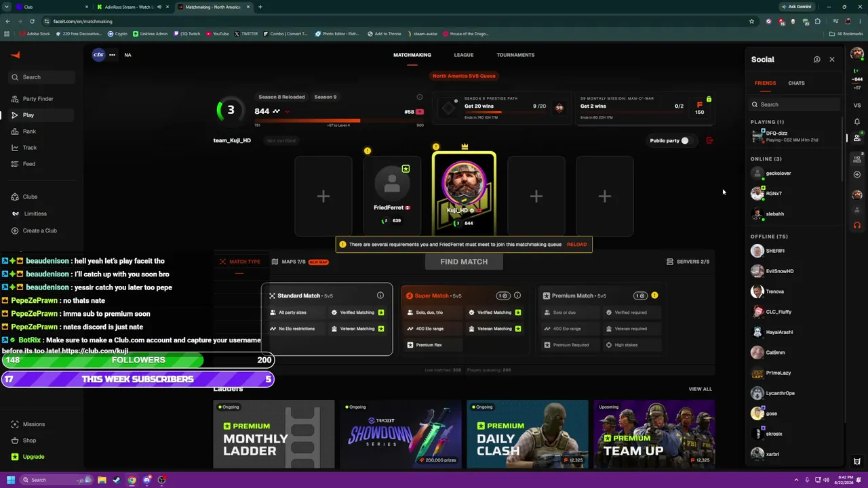Open the friend requests icon in Social header
This screenshot has width=868, height=488.
coord(816,60)
